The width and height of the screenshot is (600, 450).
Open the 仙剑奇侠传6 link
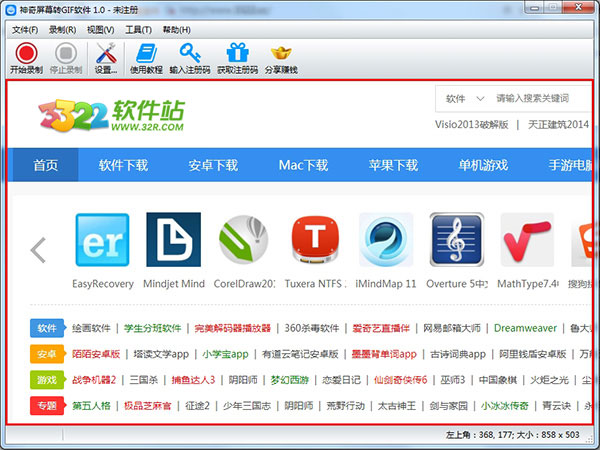[400, 380]
